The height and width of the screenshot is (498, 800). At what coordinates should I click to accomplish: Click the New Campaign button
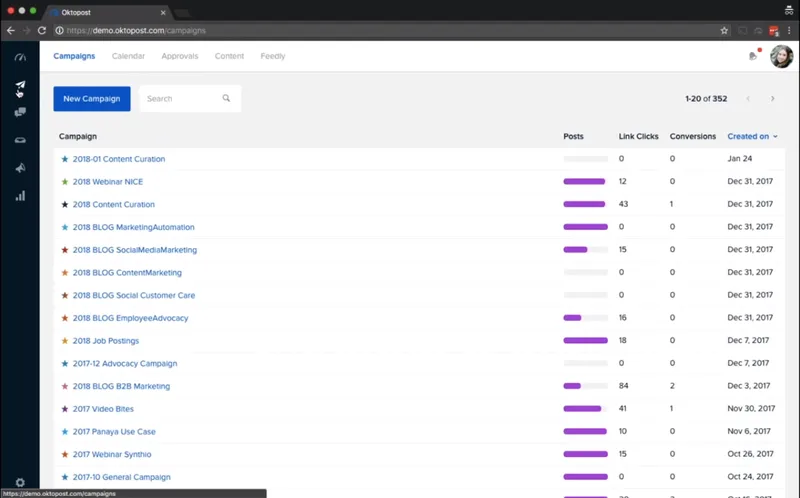(x=92, y=98)
